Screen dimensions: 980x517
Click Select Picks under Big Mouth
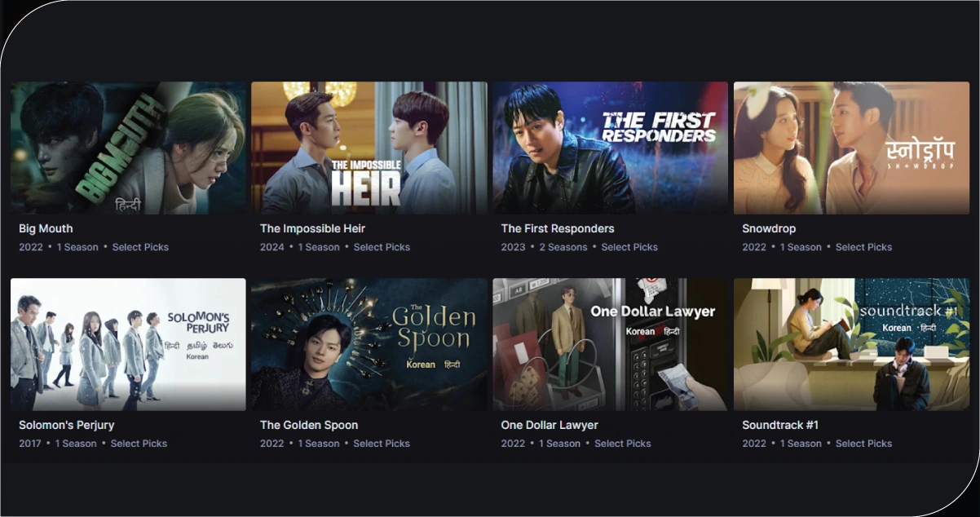point(140,247)
